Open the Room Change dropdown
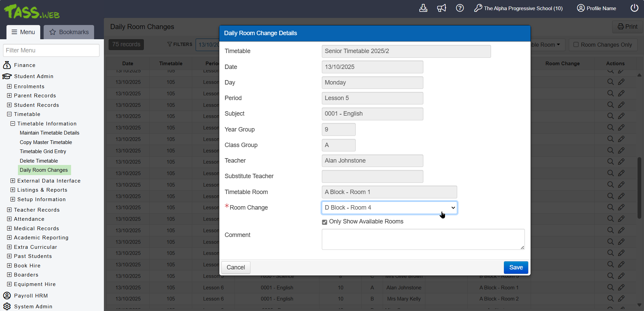 tap(389, 208)
